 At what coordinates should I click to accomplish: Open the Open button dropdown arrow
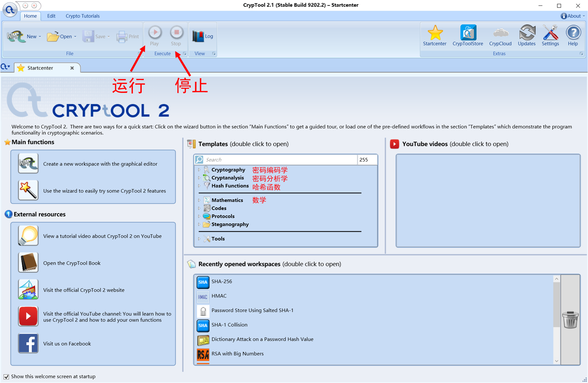coord(75,37)
